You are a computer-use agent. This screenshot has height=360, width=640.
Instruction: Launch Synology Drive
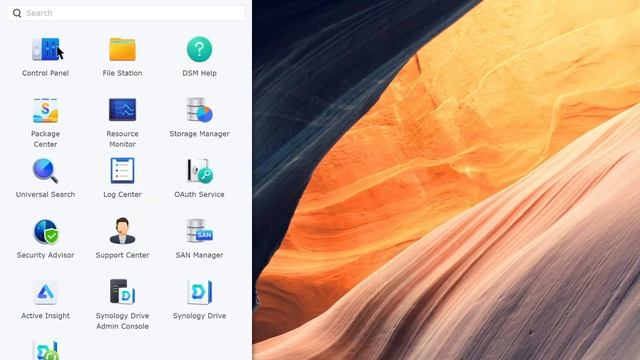pyautogui.click(x=199, y=292)
